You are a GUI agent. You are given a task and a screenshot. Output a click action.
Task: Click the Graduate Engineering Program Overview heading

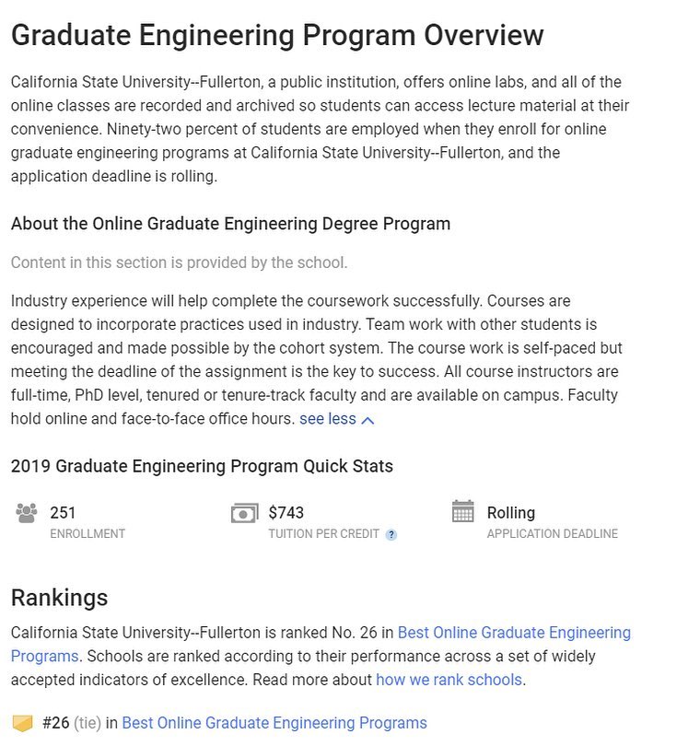[277, 35]
